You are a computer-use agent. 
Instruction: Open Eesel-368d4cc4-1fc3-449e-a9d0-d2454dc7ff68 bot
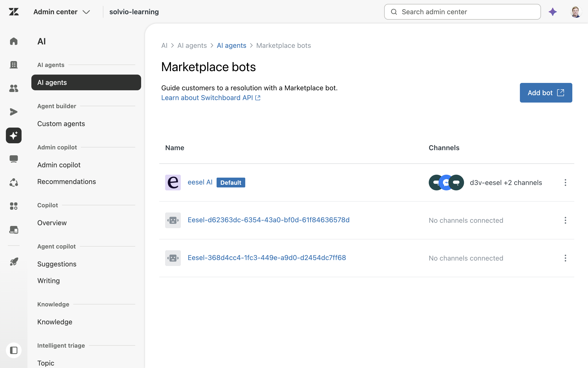(267, 258)
